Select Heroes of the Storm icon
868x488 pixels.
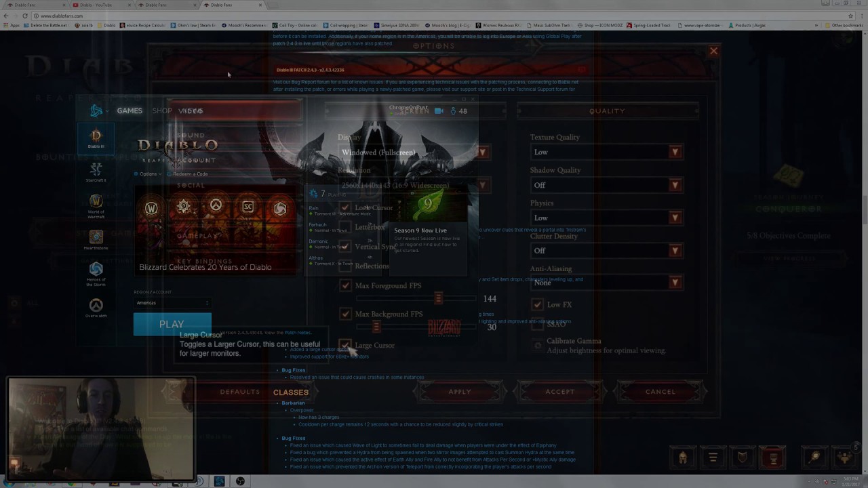[96, 273]
